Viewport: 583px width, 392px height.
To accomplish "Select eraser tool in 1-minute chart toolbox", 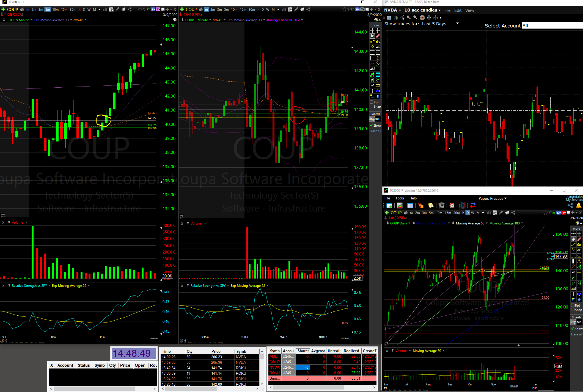I will [x=378, y=36].
